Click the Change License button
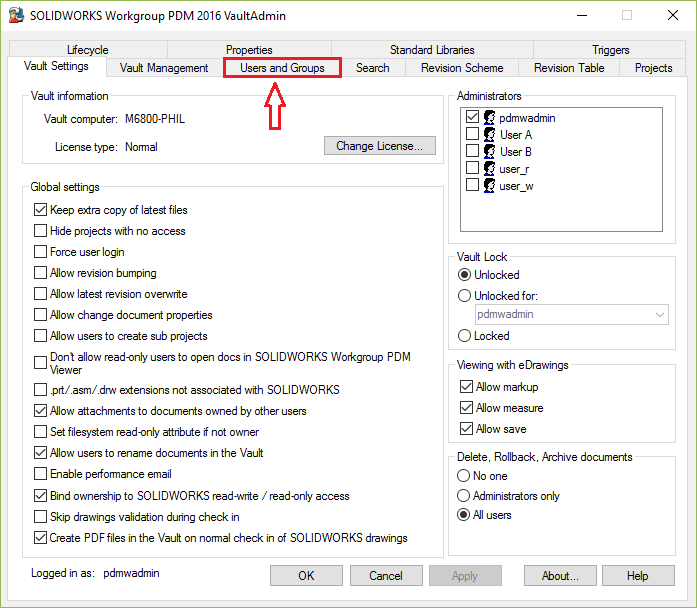The image size is (697, 608). click(380, 145)
